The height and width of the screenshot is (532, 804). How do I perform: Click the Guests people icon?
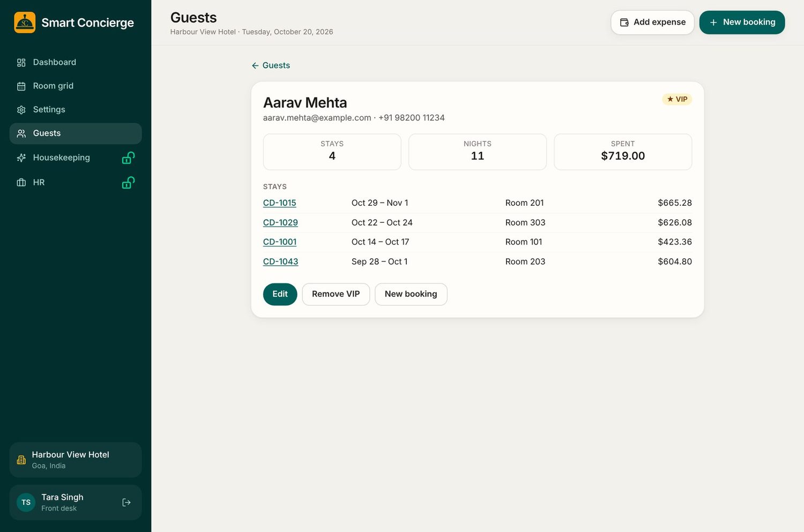click(21, 133)
